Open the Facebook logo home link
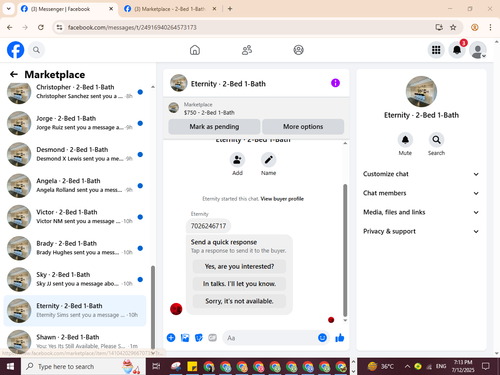 pos(15,50)
